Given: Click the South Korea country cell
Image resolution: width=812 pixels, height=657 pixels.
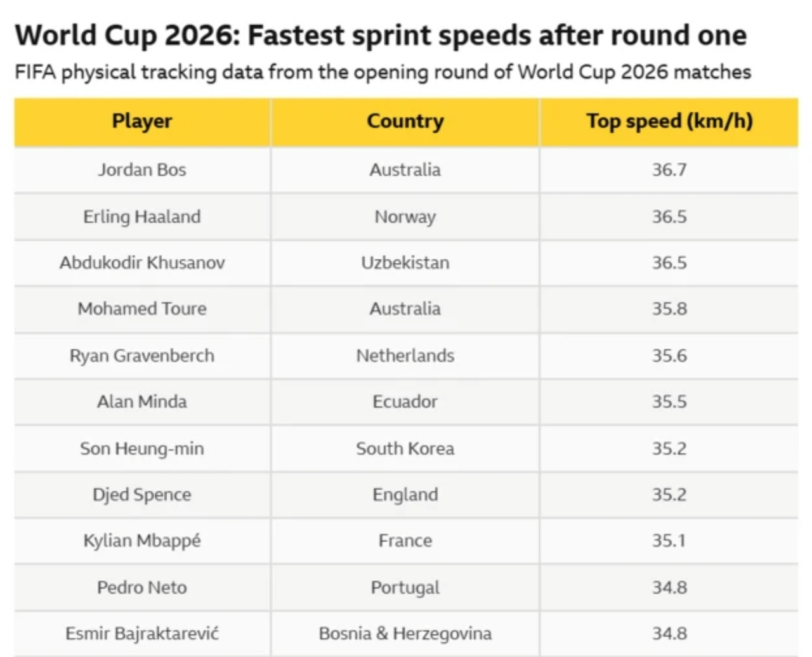Looking at the screenshot, I should pyautogui.click(x=405, y=448).
